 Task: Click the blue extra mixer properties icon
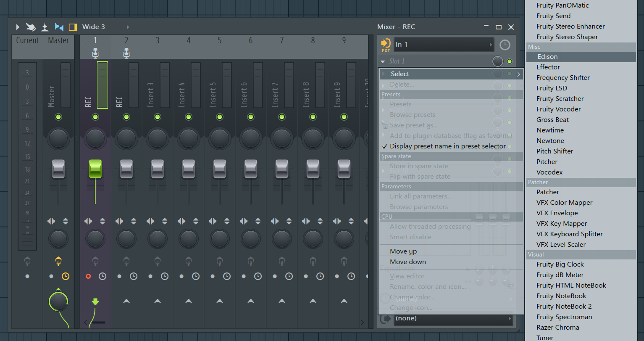[59, 27]
